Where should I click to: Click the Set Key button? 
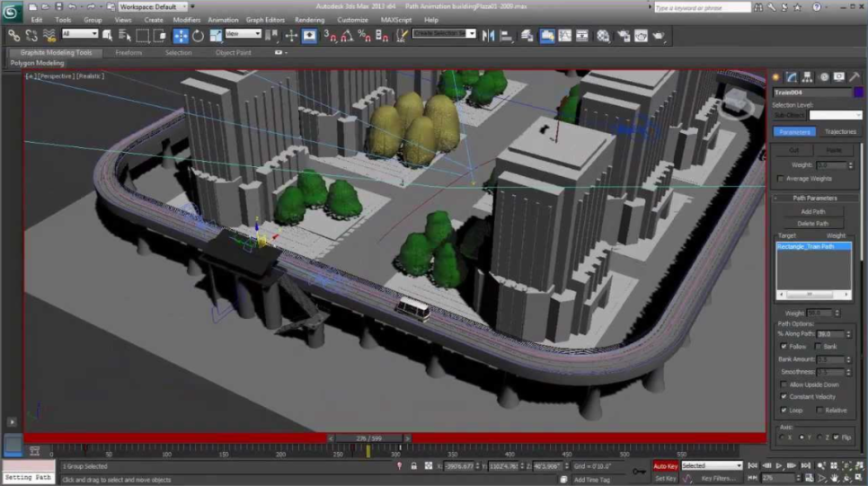[x=666, y=478]
